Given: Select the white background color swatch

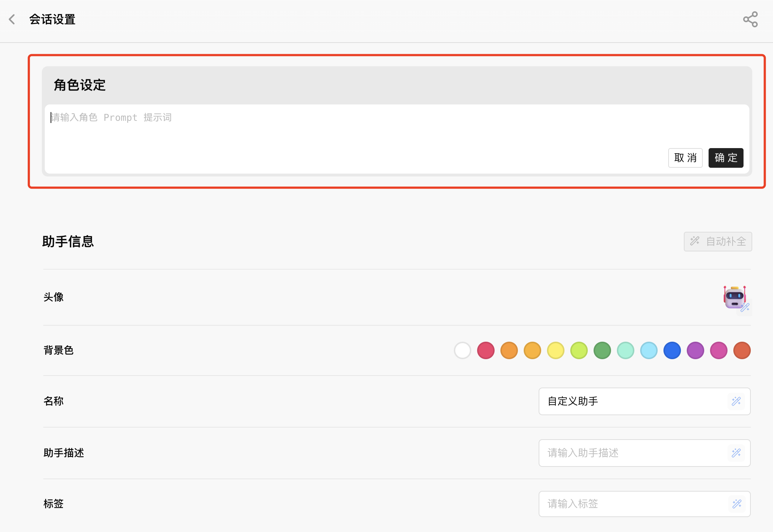Looking at the screenshot, I should (x=463, y=350).
